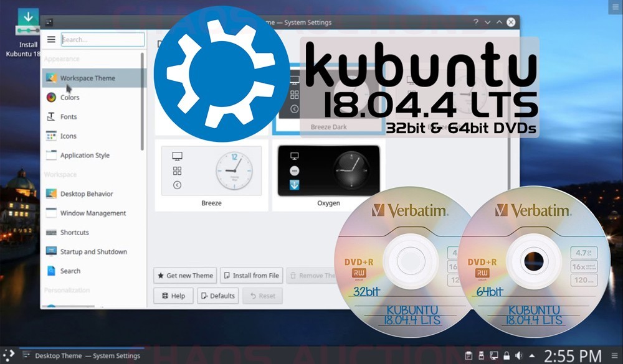This screenshot has height=364, width=623.
Task: Open the removable devices tray icon
Action: (x=481, y=355)
